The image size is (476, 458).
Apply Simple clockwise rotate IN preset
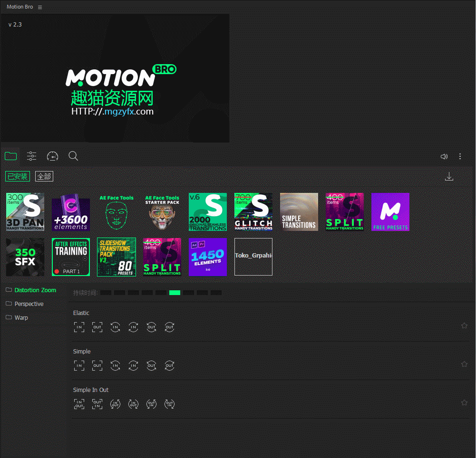pos(133,365)
